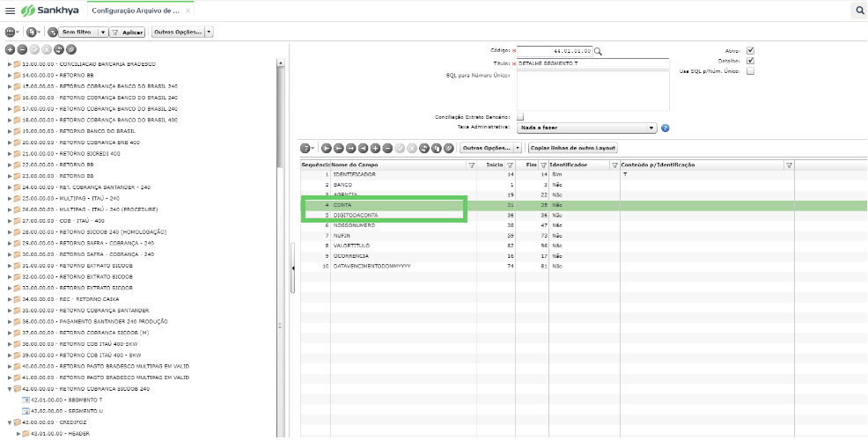Filter the Fim column
Viewport: 868px width, 440px height.
(544, 165)
